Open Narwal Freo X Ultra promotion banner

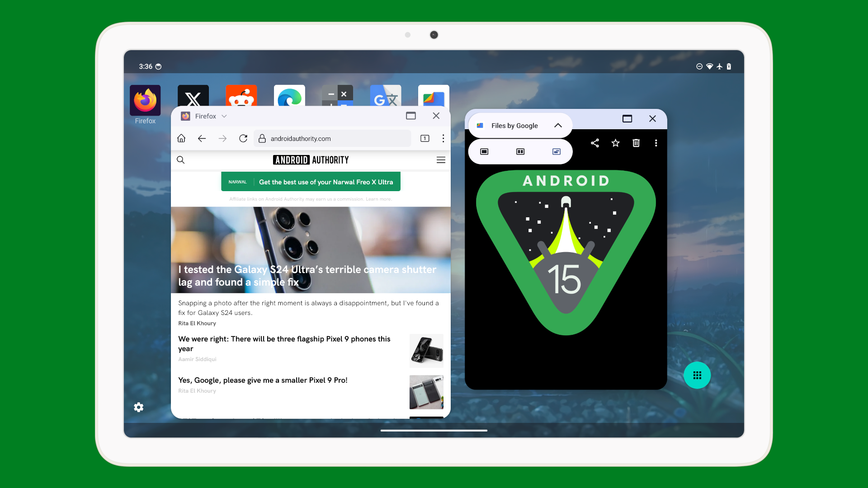(x=311, y=182)
